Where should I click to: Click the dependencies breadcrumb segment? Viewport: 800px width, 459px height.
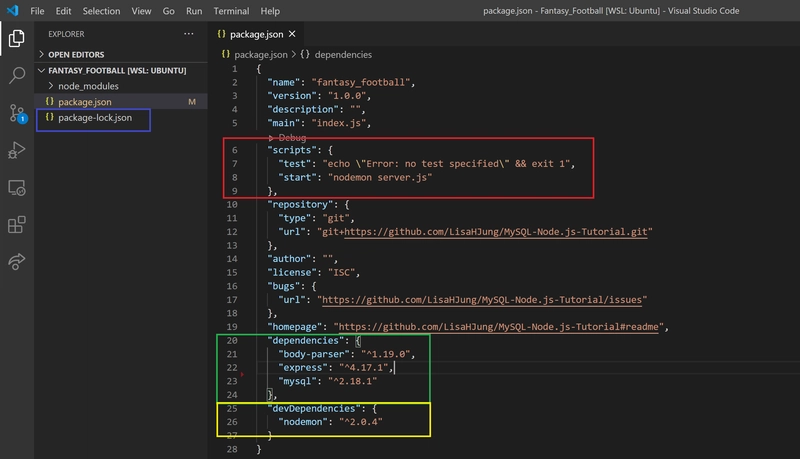coord(343,55)
